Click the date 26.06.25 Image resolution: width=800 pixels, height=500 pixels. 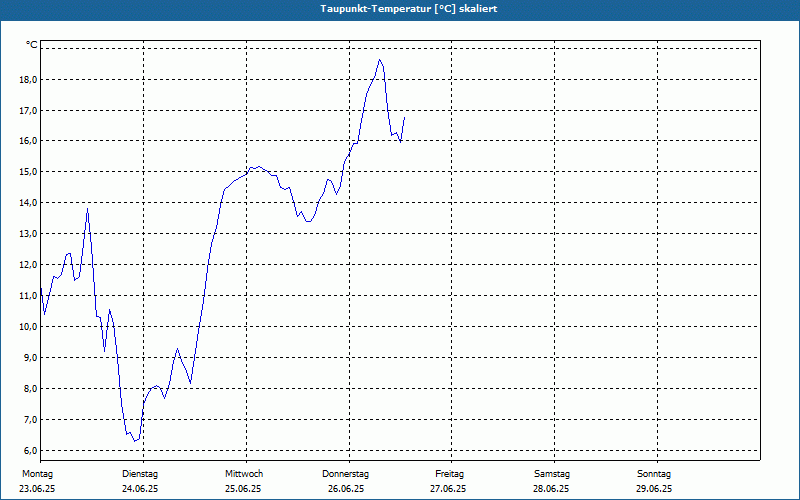(346, 489)
